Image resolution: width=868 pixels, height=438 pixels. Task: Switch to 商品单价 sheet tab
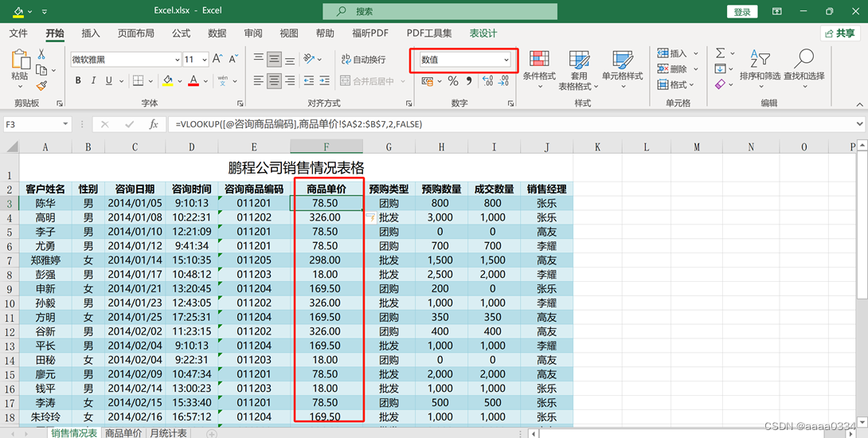point(123,433)
